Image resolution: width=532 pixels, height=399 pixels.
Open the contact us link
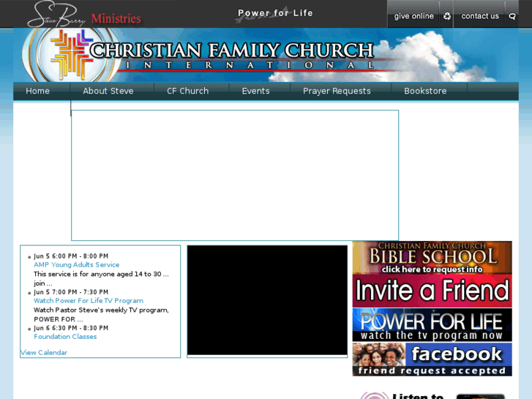tap(480, 16)
